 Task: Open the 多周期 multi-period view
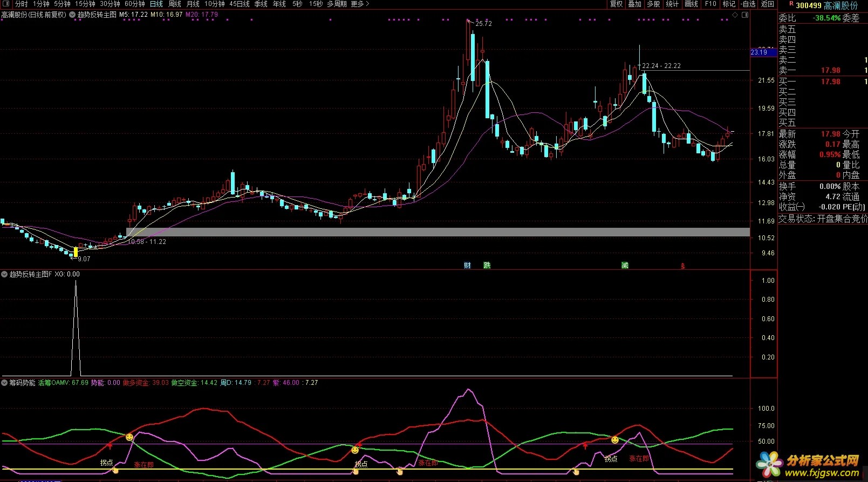click(x=337, y=4)
